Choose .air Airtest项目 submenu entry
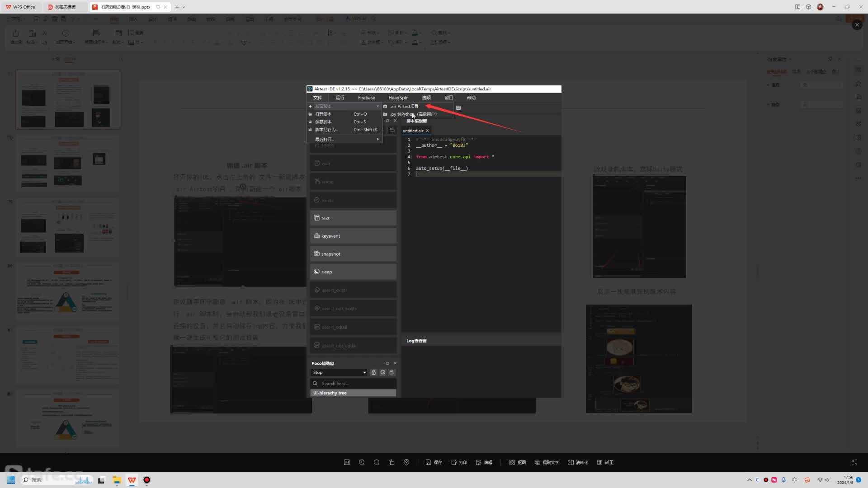 coord(417,106)
